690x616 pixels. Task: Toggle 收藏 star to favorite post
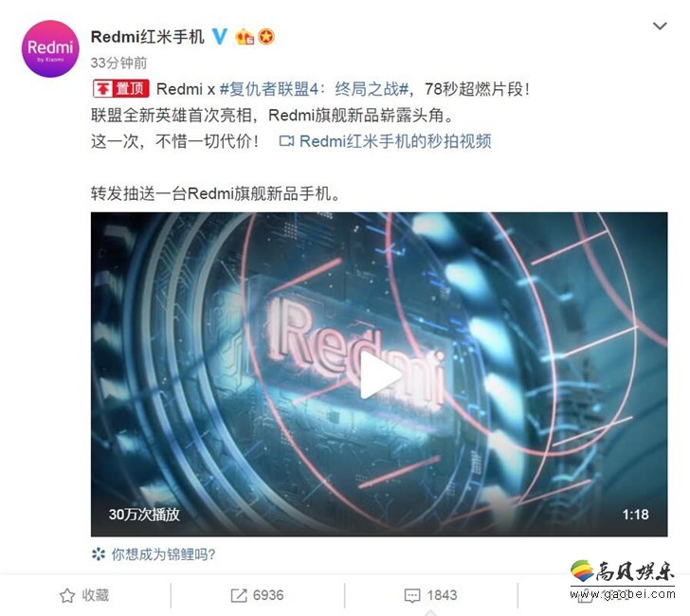tap(84, 595)
